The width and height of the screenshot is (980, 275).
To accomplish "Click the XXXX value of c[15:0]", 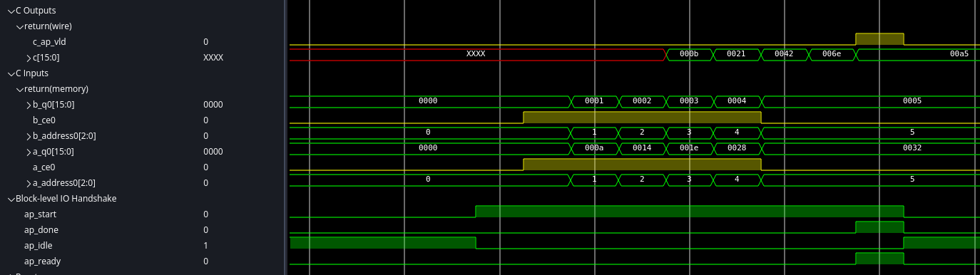I will coord(213,58).
